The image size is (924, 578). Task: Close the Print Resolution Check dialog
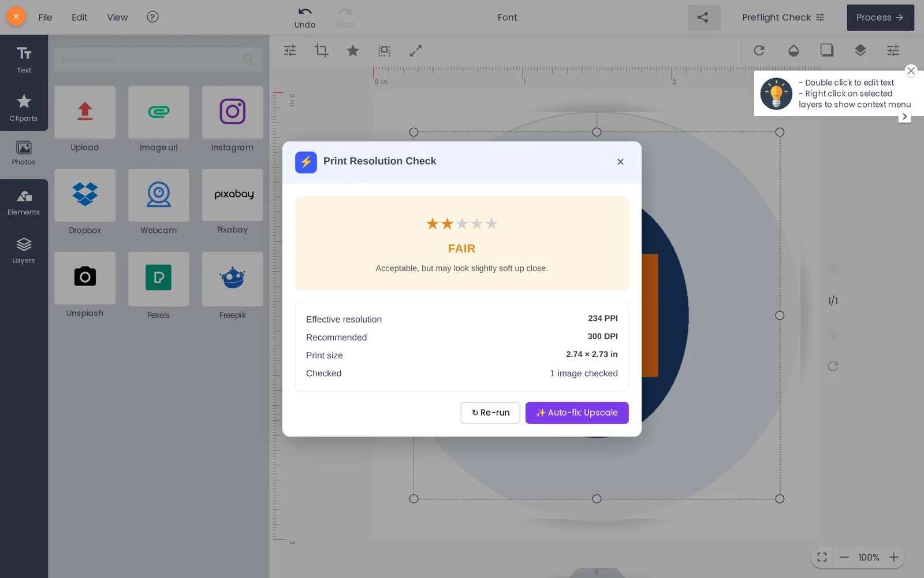click(620, 162)
